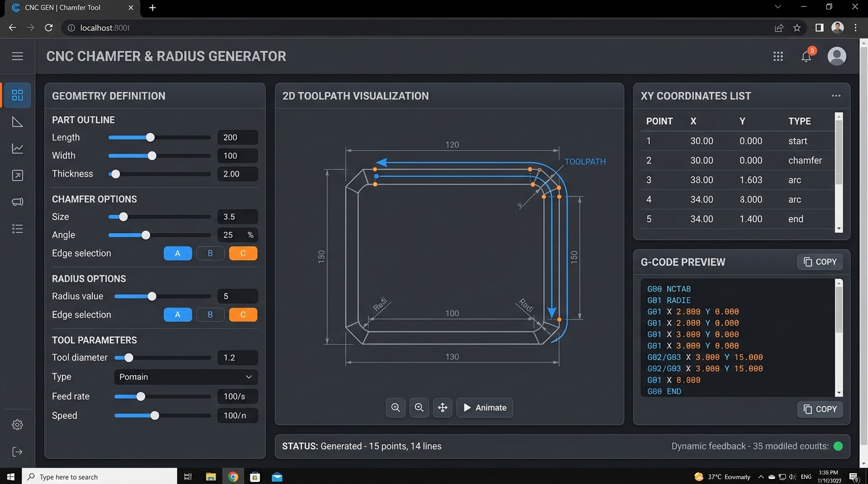Select radius edge B
The image size is (868, 484).
210,314
